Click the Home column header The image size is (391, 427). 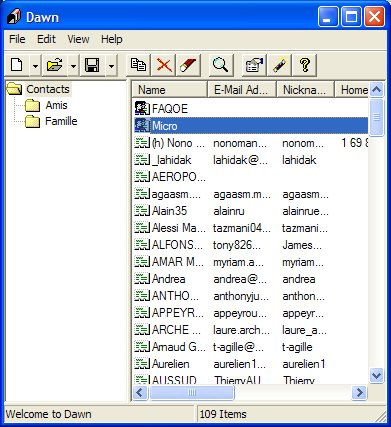352,89
